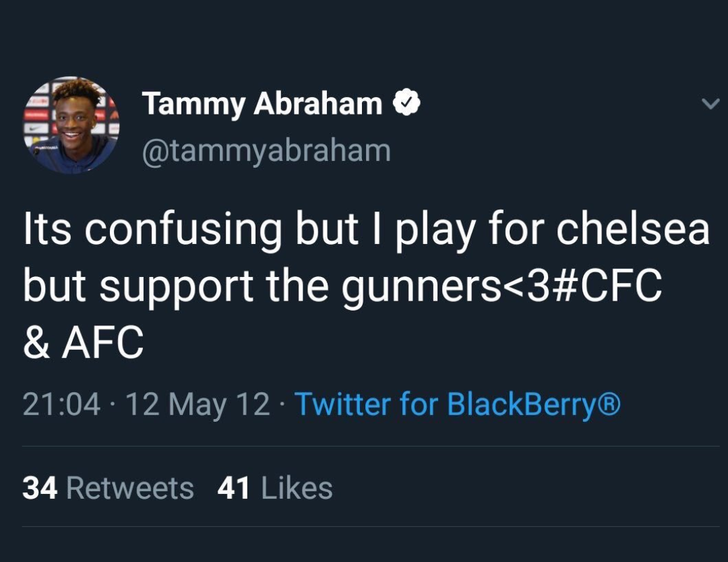The width and height of the screenshot is (728, 562).
Task: Click the @tammyabraham handle
Action: pos(266,150)
